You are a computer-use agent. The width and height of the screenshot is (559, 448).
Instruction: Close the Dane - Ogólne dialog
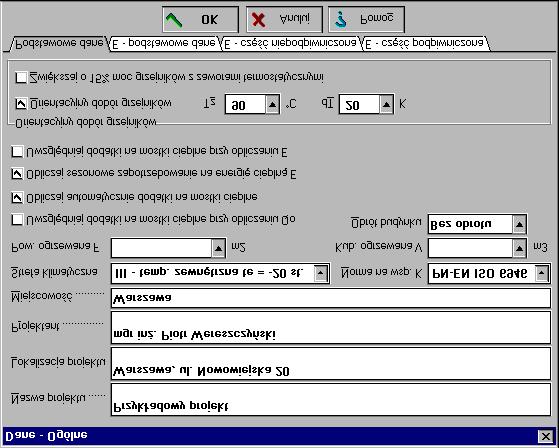[x=546, y=436]
